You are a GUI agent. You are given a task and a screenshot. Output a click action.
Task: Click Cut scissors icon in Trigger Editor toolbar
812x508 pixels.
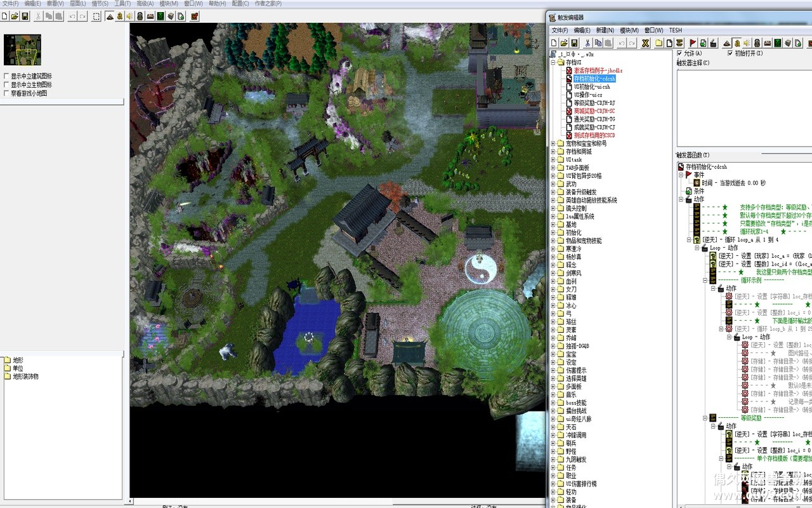(587, 43)
